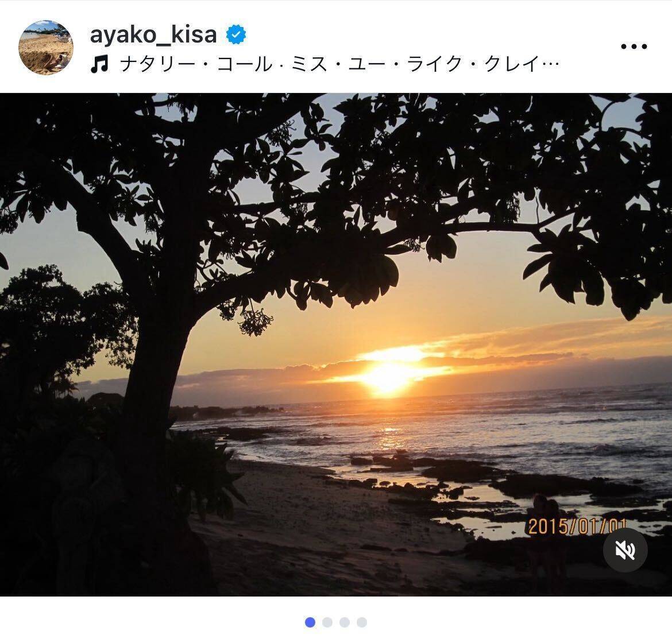Select the first carousel dot indicator
Image resolution: width=672 pixels, height=635 pixels.
310,622
